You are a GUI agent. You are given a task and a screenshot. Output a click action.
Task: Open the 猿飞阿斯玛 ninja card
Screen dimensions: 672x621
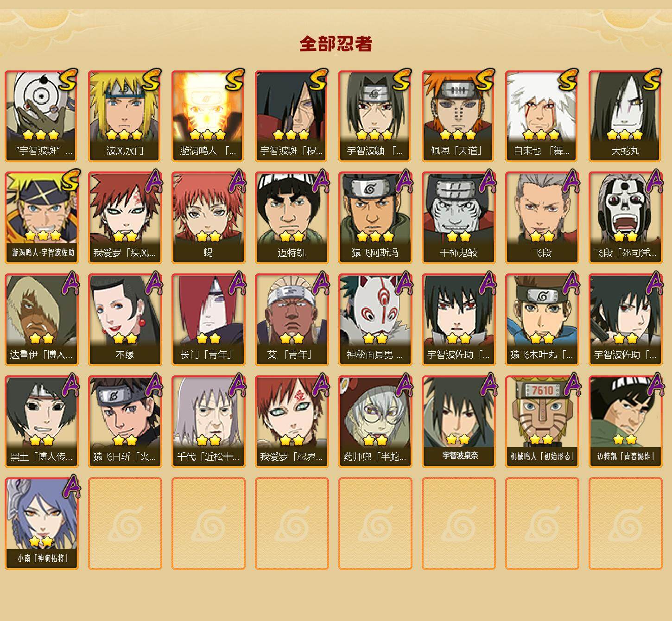[375, 218]
